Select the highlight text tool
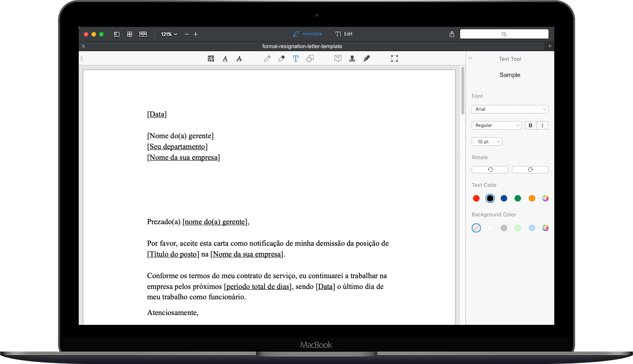The height and width of the screenshot is (364, 633). coord(211,58)
